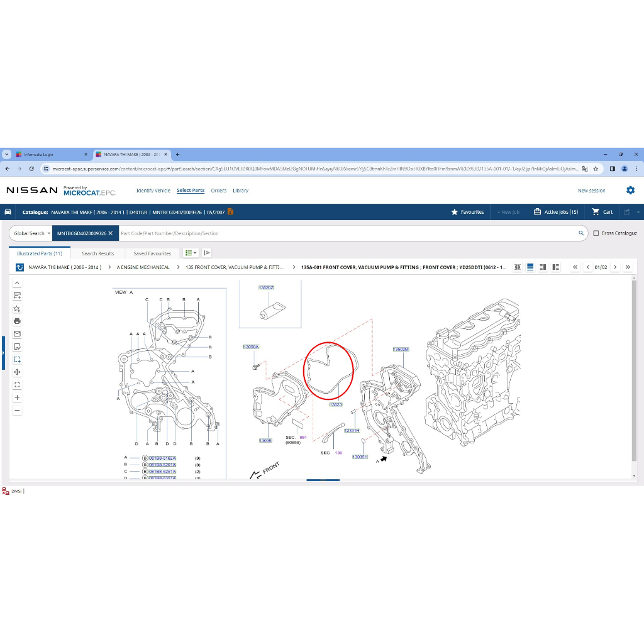Click the New session link
Screen dimensions: 644x644
[591, 191]
